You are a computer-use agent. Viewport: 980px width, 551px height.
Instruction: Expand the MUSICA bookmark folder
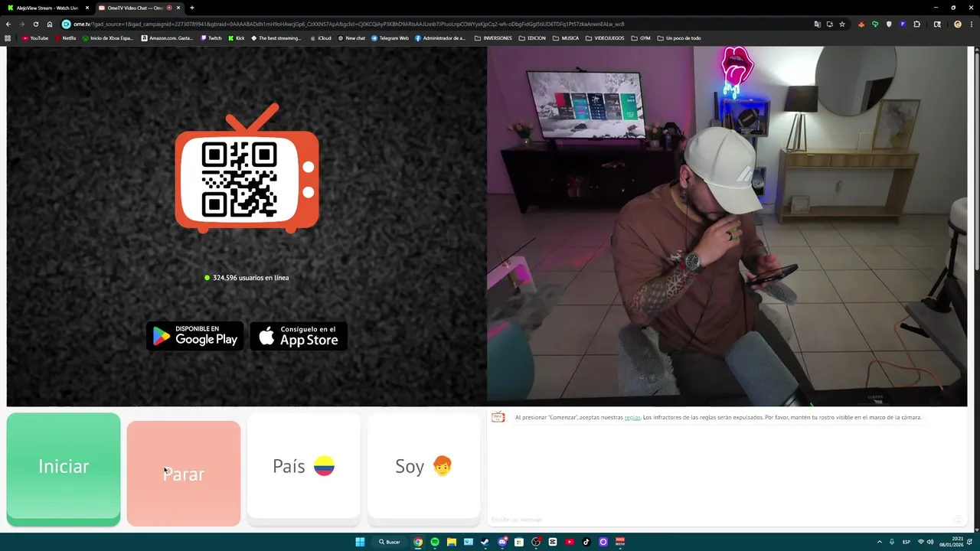coord(566,38)
